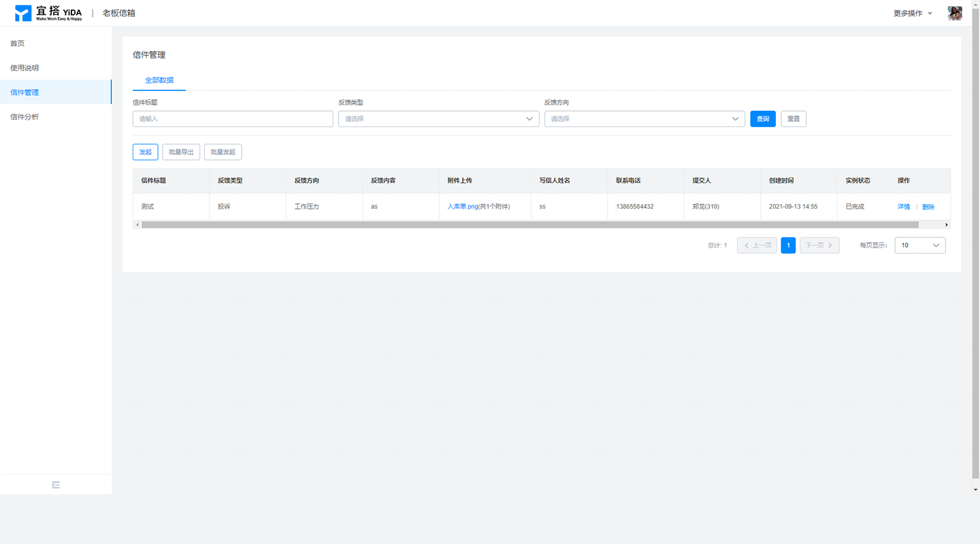Open the 每页显示 10 dropdown
Viewport: 980px width, 544px height.
click(919, 245)
